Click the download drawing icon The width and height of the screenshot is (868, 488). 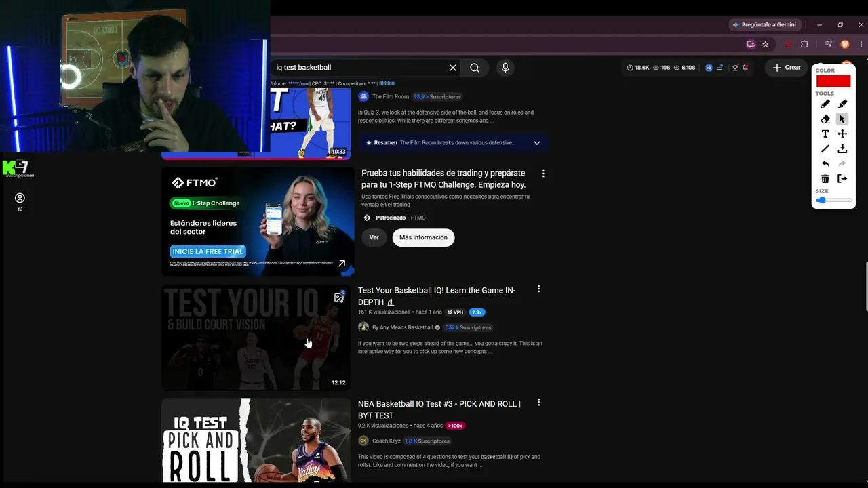842,149
